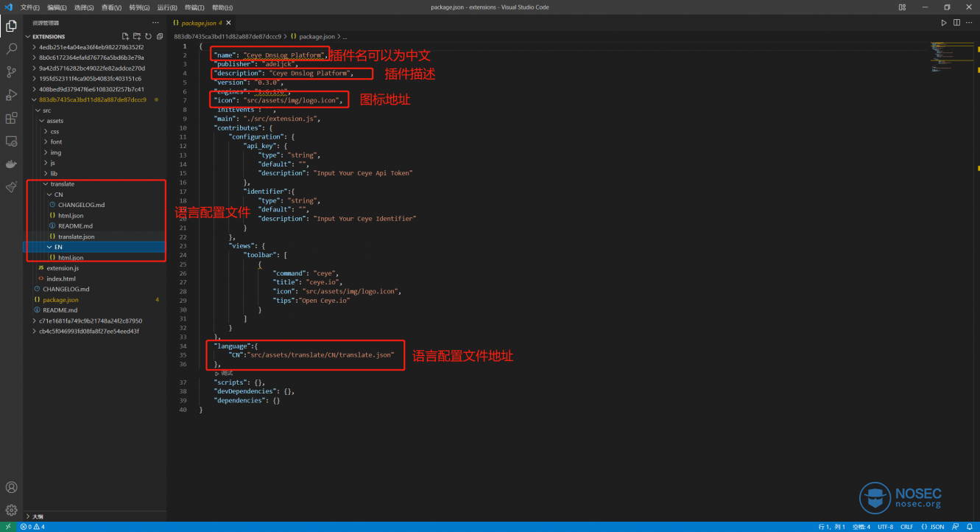
Task: Open the Explorer panel's more actions menu
Action: [155, 23]
